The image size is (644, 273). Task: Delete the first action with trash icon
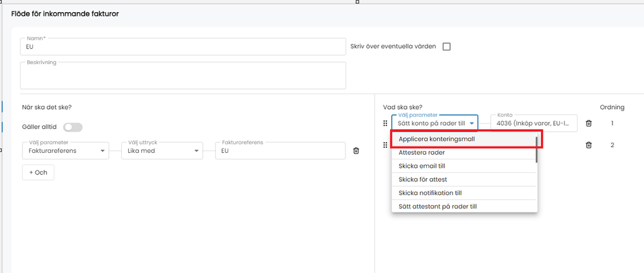tap(589, 123)
